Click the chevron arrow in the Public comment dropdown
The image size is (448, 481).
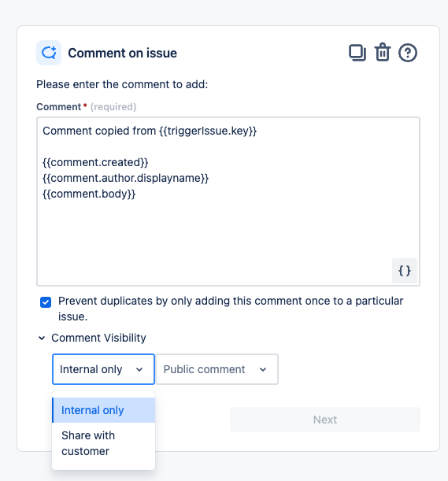point(263,369)
